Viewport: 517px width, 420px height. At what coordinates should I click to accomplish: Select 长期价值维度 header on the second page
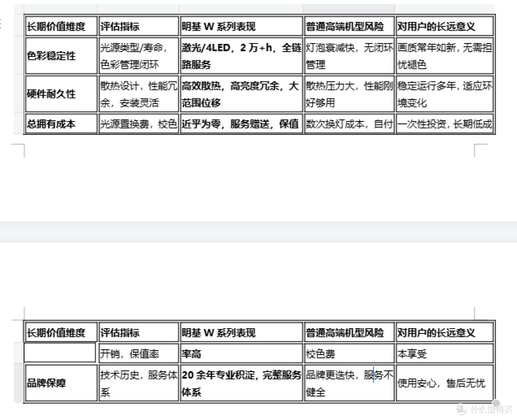coord(61,332)
